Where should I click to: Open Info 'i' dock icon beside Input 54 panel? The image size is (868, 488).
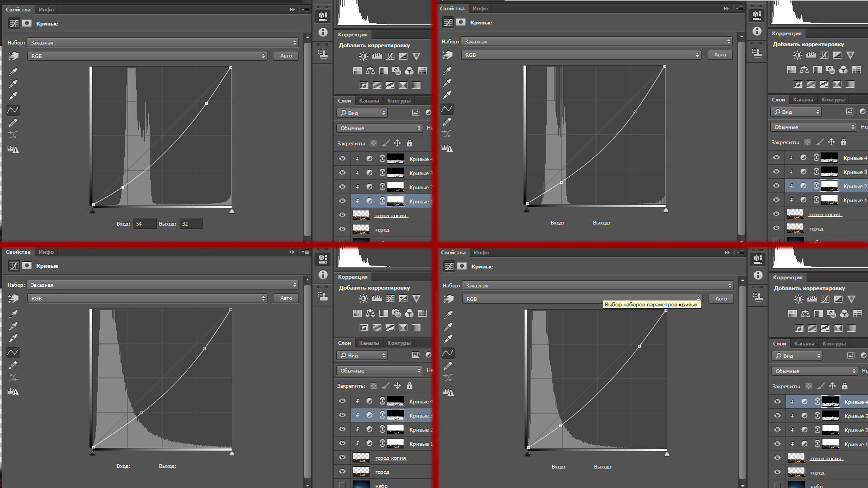323,32
